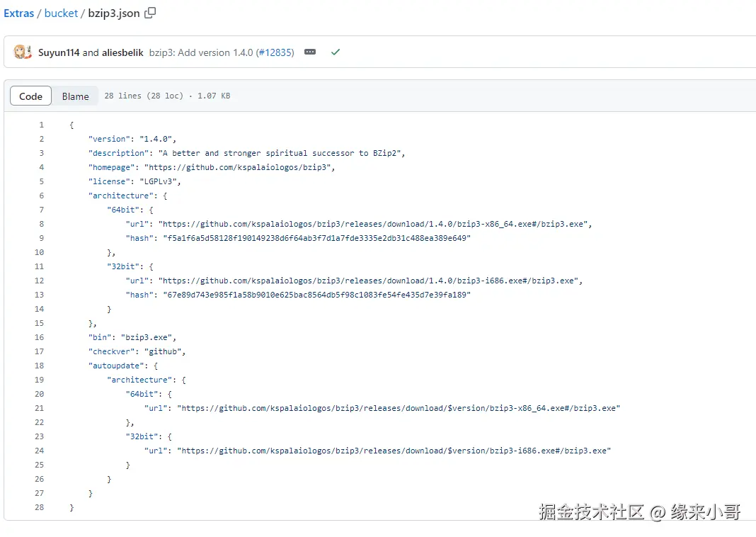The height and width of the screenshot is (537, 756).
Task: Click the "32bit": { text on line 11
Action: (x=130, y=266)
